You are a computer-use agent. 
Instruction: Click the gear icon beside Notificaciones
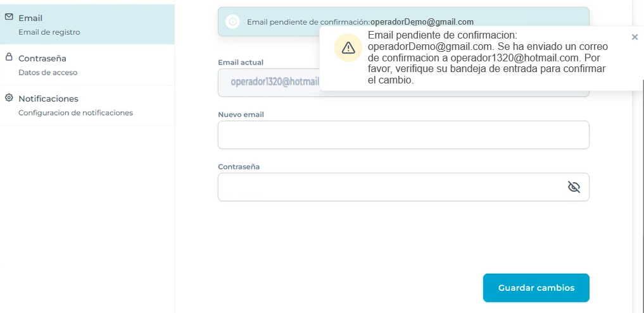[x=9, y=98]
